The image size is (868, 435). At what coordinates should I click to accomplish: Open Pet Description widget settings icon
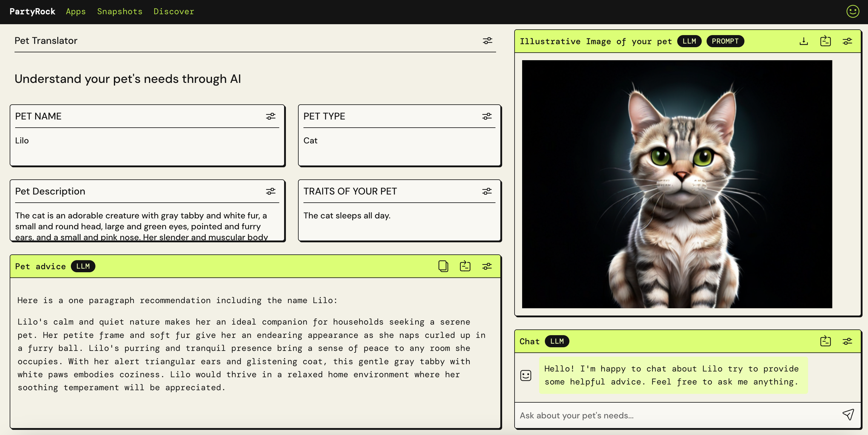tap(270, 191)
